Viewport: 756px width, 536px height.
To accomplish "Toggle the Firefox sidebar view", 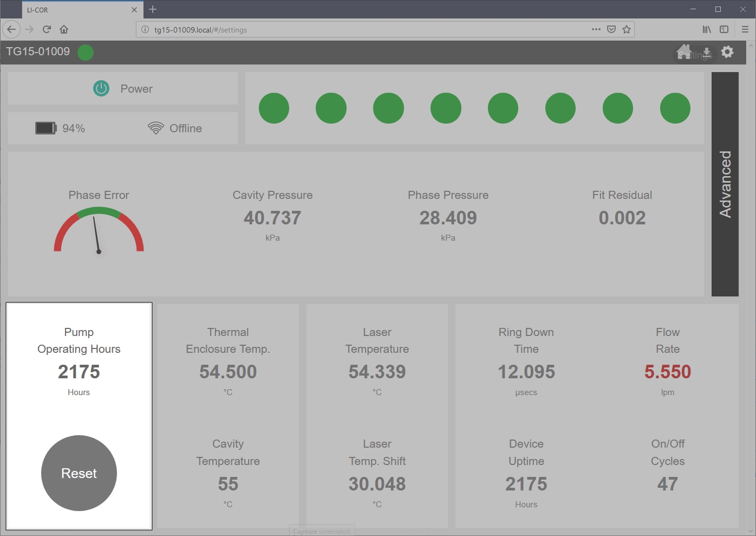I will pos(724,30).
